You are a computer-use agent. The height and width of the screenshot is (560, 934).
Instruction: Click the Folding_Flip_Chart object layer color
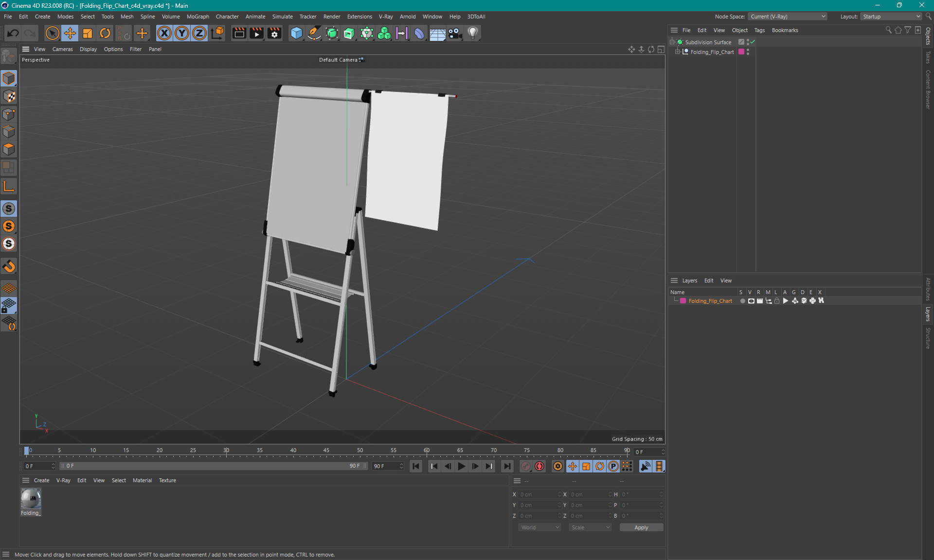coord(741,52)
